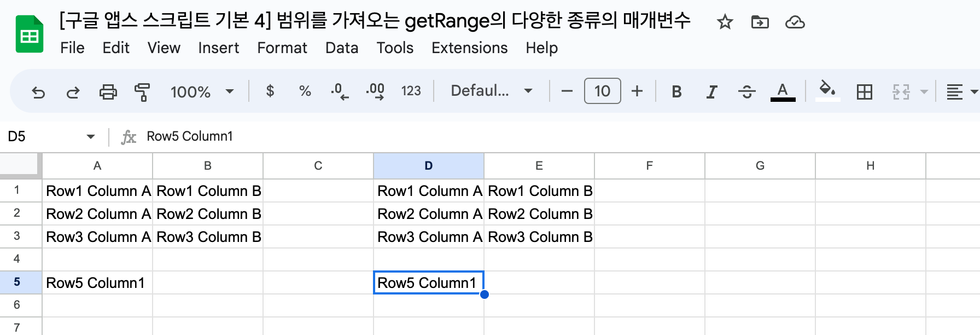980x335 pixels.
Task: Select column F header
Action: click(x=650, y=165)
